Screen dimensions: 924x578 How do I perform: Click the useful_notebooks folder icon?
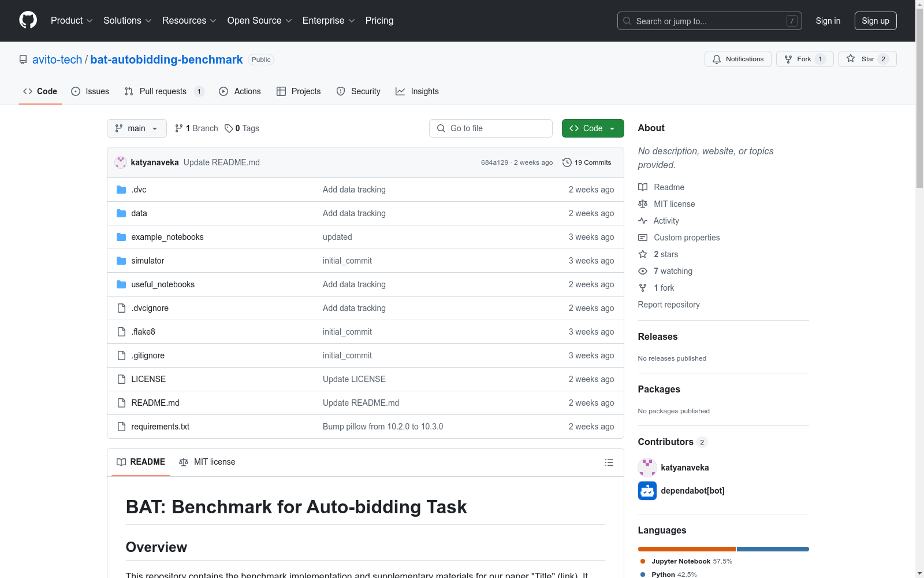(x=121, y=284)
